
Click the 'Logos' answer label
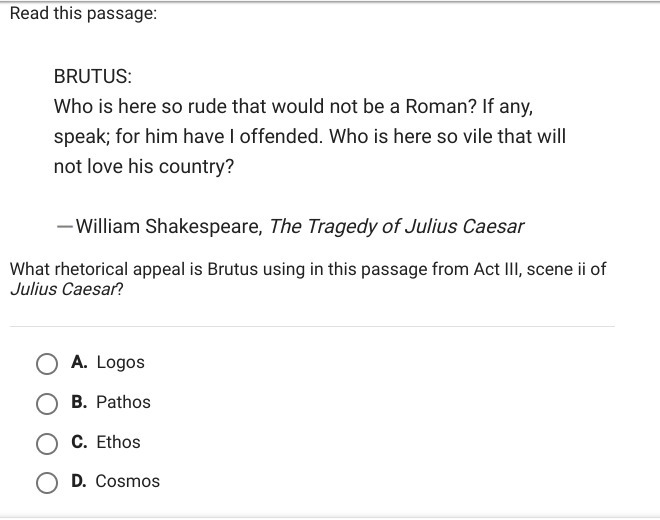click(120, 363)
